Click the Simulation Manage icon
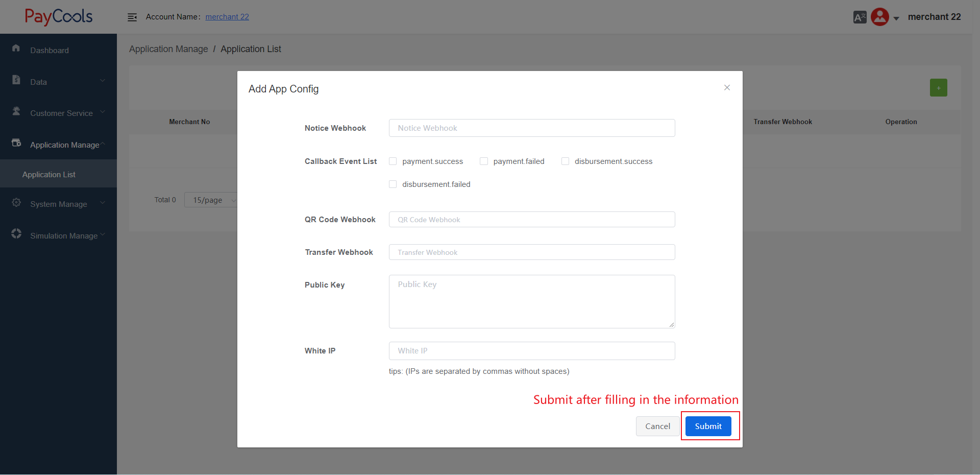 click(x=16, y=234)
